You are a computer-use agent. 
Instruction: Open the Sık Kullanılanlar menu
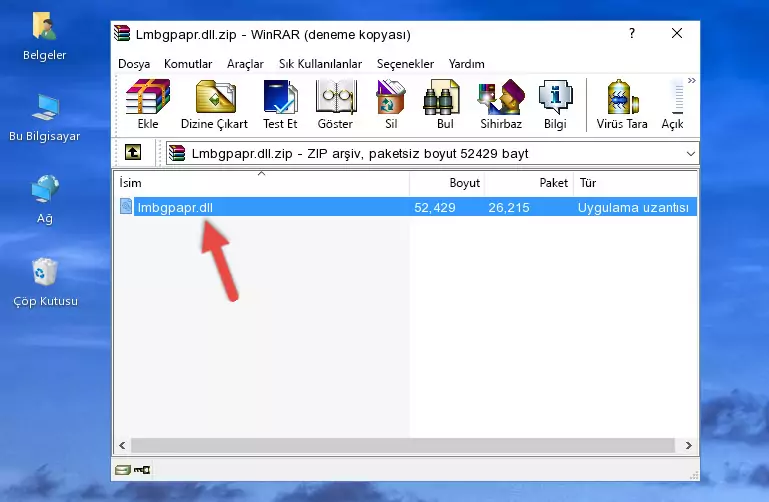[320, 64]
